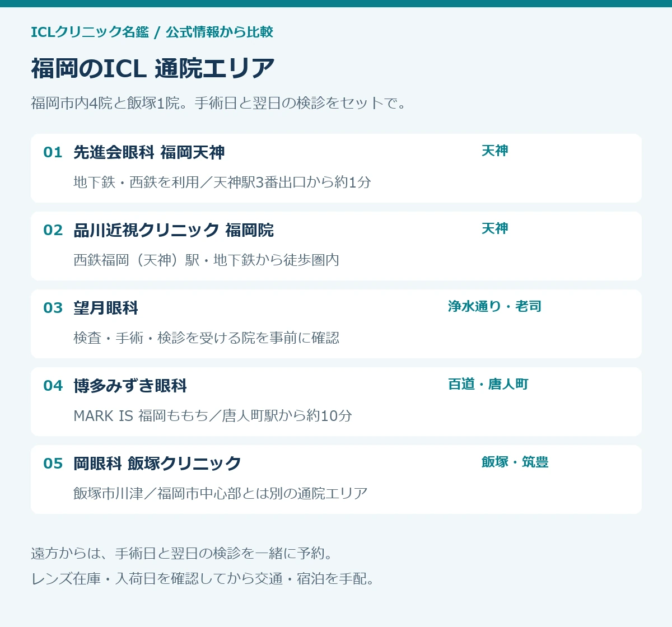Click the number label '02'
The image size is (672, 627).
53,230
